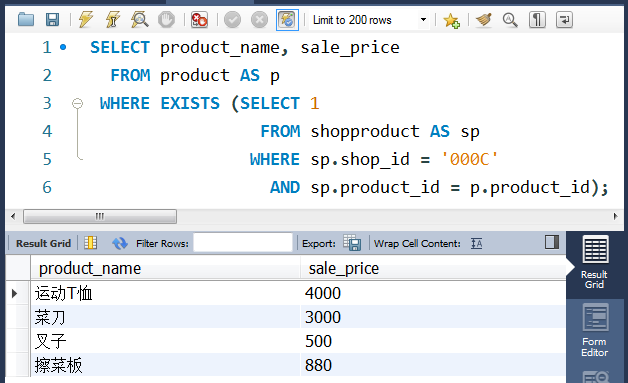The width and height of the screenshot is (628, 383).
Task: Run explain plan magnifier-lightning icon
Action: tap(139, 19)
